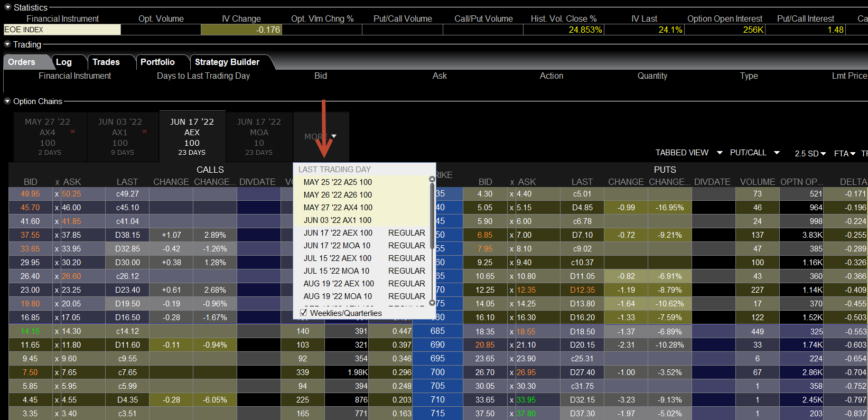Click the put bid 20.85
The height and width of the screenshot is (420, 868).
click(x=485, y=345)
